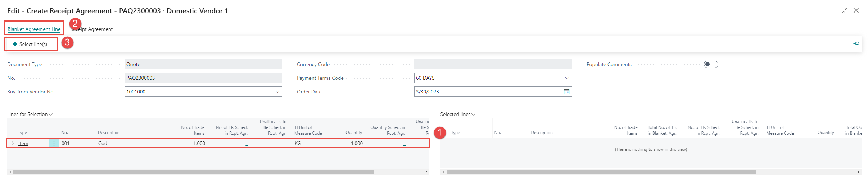Click the collapse window arrows icon
This screenshot has width=868, height=181.
click(844, 11)
